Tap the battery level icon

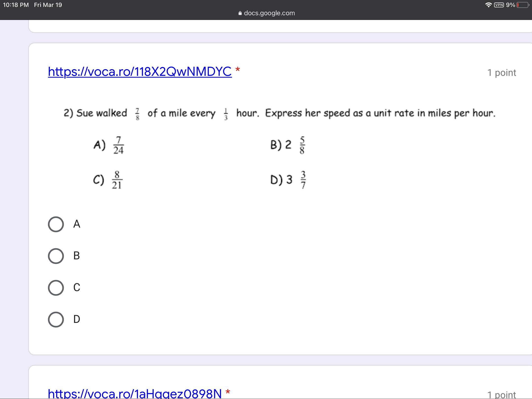click(523, 5)
